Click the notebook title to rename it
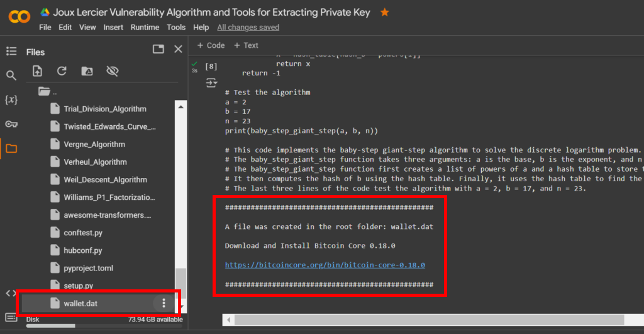This screenshot has width=644, height=334. [x=211, y=13]
